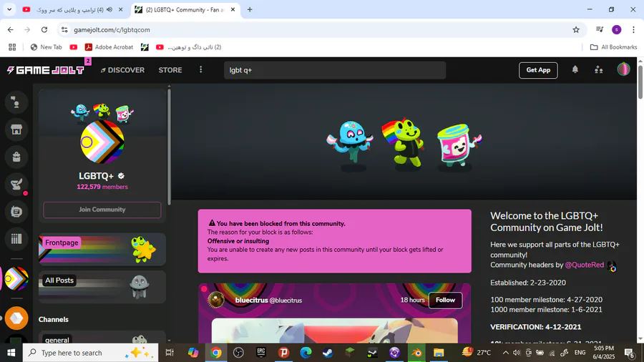This screenshot has width=644, height=362.
Task: Open All Bookmarks folder
Action: click(614, 47)
